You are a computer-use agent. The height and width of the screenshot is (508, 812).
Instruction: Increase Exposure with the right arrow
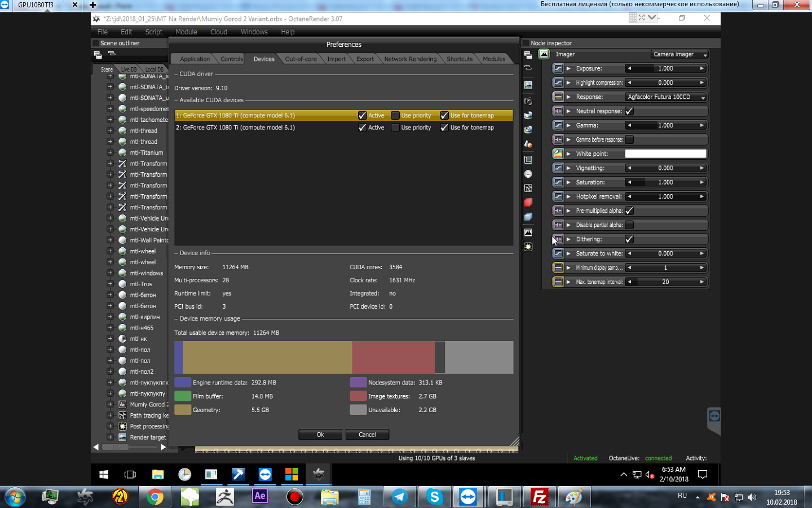pos(702,68)
